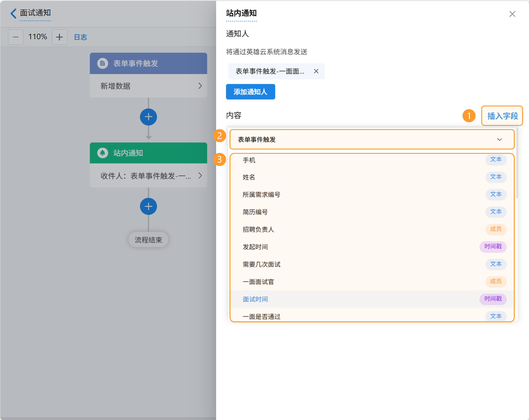Screen dimensions: 529x420
Task: Select the 招聘负责人 field option
Action: [x=258, y=229]
